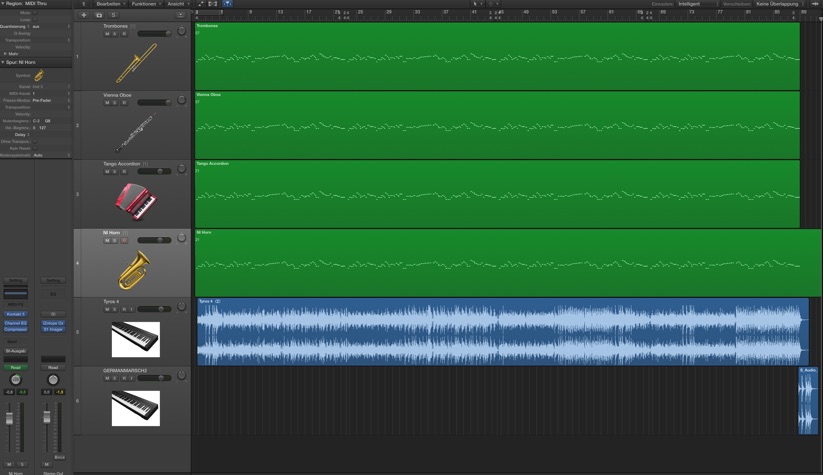Image resolution: width=824 pixels, height=475 pixels.
Task: Click the global solo S button
Action: tap(114, 15)
